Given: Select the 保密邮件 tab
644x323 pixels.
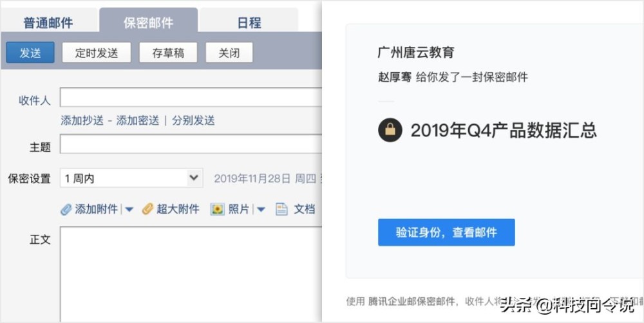Looking at the screenshot, I should 148,23.
